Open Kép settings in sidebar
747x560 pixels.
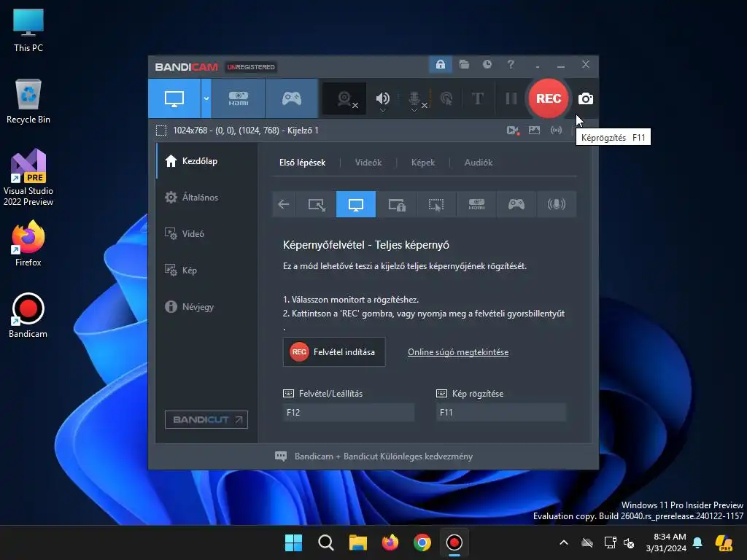[206, 271]
